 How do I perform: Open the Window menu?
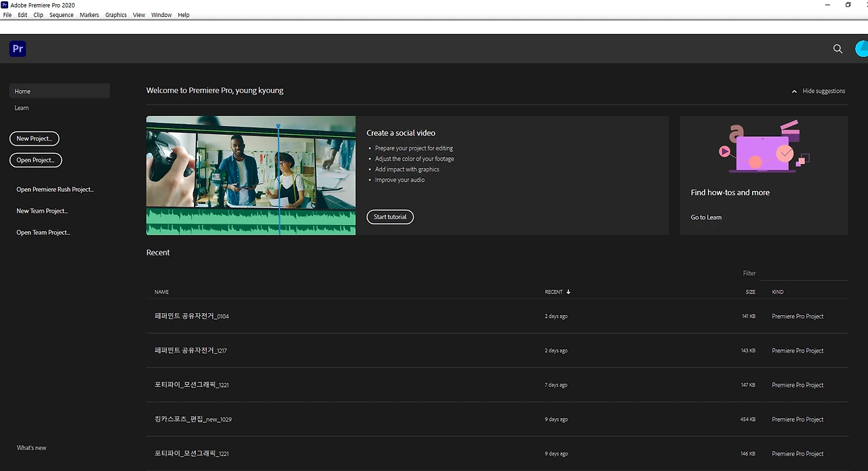(x=161, y=15)
